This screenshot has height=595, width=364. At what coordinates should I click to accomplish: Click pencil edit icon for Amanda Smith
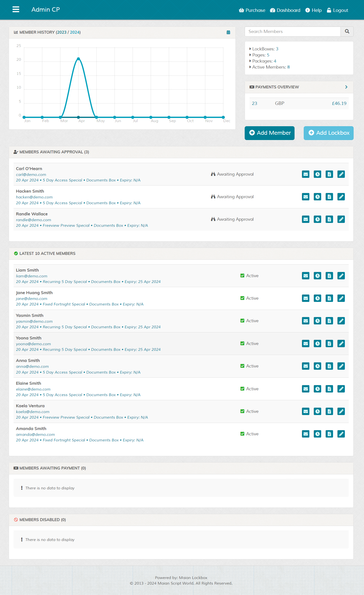341,434
